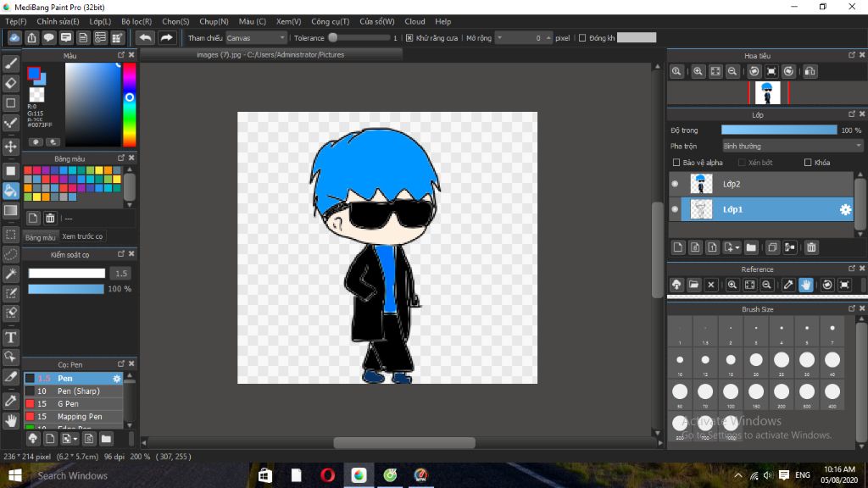The width and height of the screenshot is (868, 488).
Task: Enable Bảo vệ alpha checkbox
Action: click(x=676, y=163)
